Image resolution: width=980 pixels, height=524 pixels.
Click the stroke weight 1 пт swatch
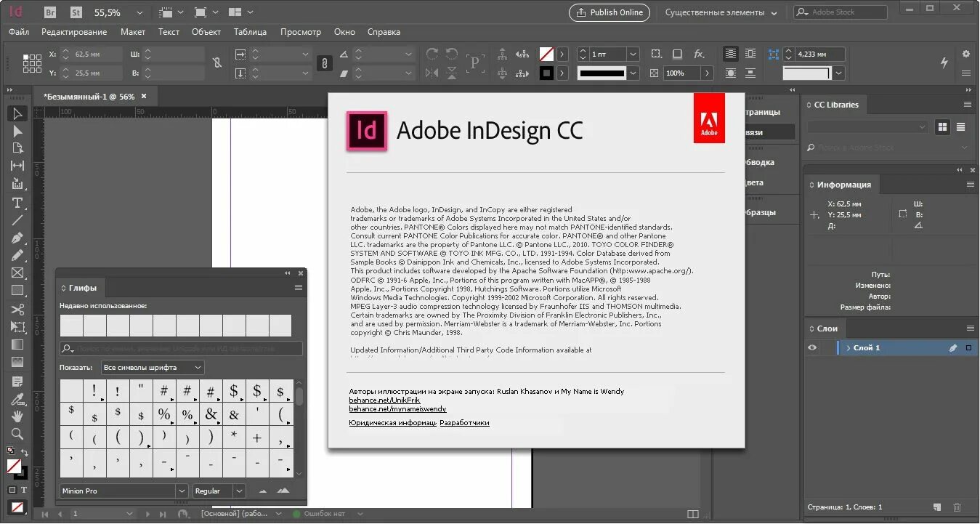pyautogui.click(x=607, y=54)
